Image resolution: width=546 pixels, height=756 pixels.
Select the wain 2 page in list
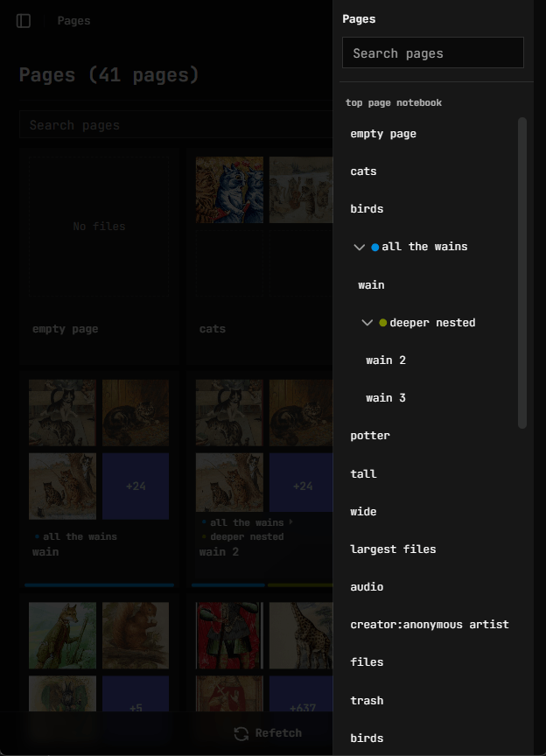(x=385, y=360)
